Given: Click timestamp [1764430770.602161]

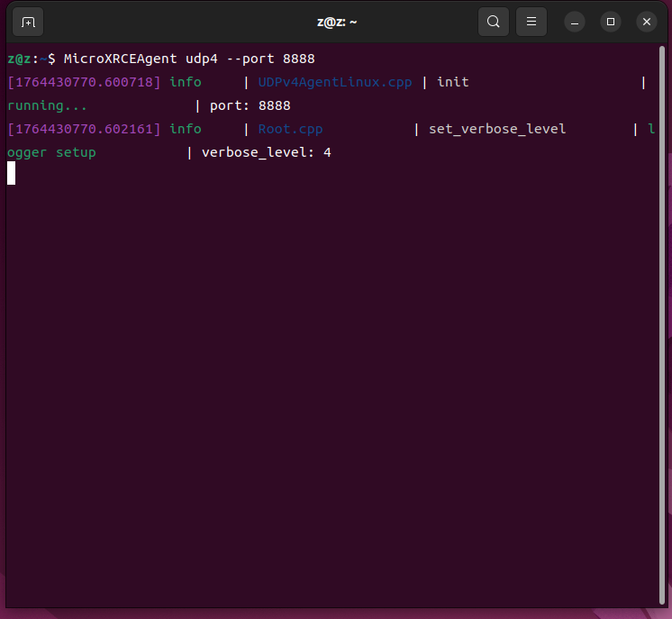Looking at the screenshot, I should point(84,129).
